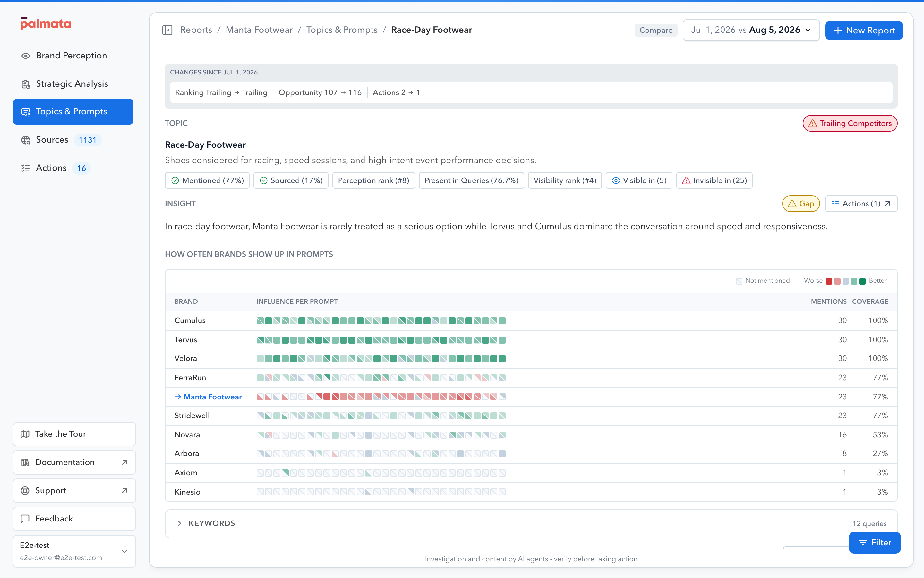Viewport: 924px width, 578px height.
Task: Click the Feedback speech bubble icon
Action: [25, 519]
